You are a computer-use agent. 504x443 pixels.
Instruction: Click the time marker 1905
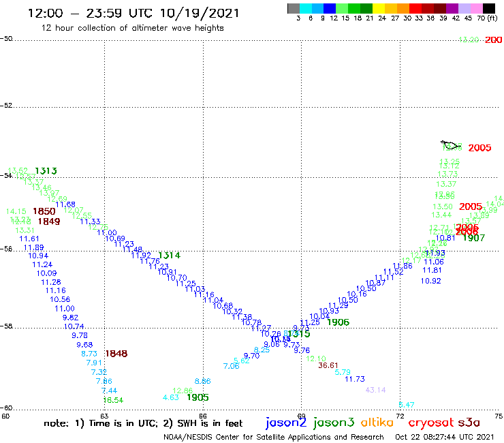198,397
